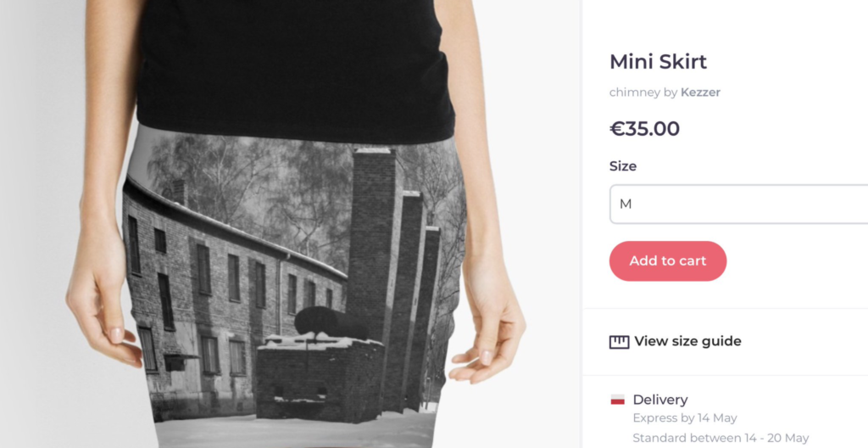Screen dimensions: 868x448
Task: Click the Poland flag delivery icon
Action: click(618, 400)
